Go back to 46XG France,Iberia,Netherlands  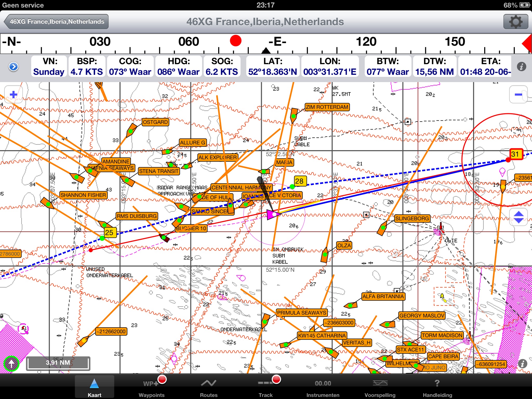[x=56, y=22]
